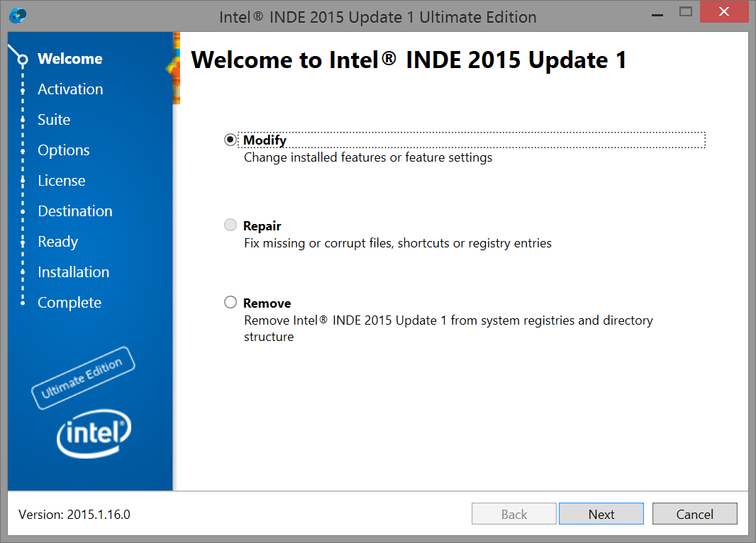Click the Installation step in sidebar
The image size is (756, 543).
74,272
